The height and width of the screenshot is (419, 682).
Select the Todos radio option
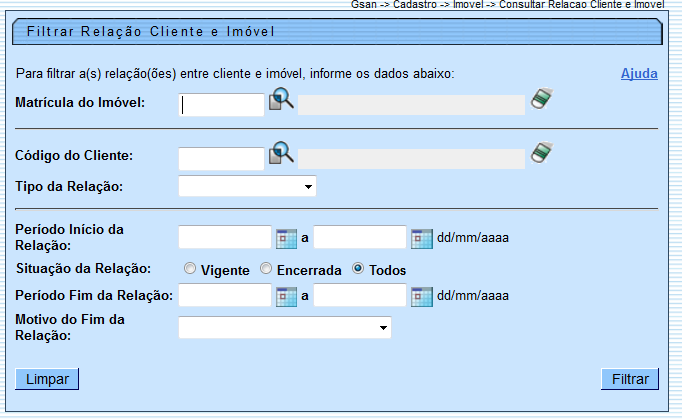(x=358, y=270)
